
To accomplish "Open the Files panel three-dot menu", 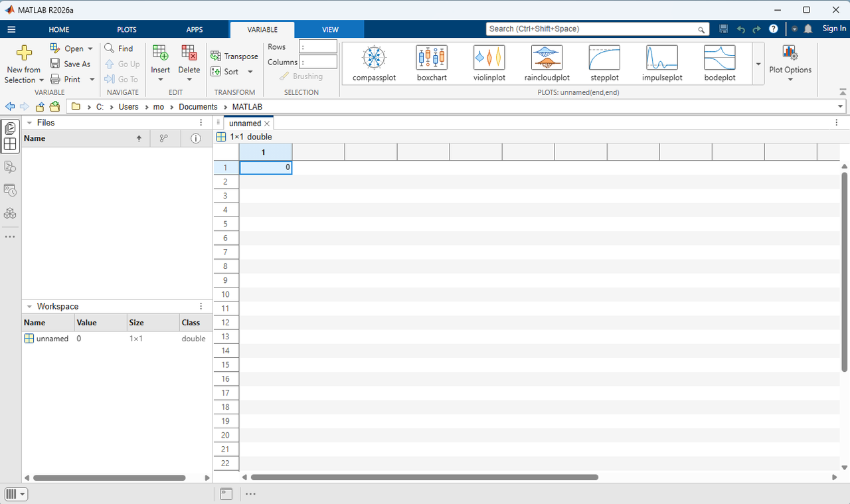I will (201, 123).
